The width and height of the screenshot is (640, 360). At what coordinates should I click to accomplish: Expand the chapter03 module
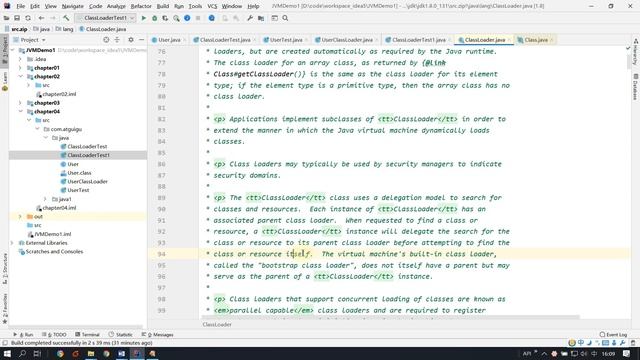[20, 103]
